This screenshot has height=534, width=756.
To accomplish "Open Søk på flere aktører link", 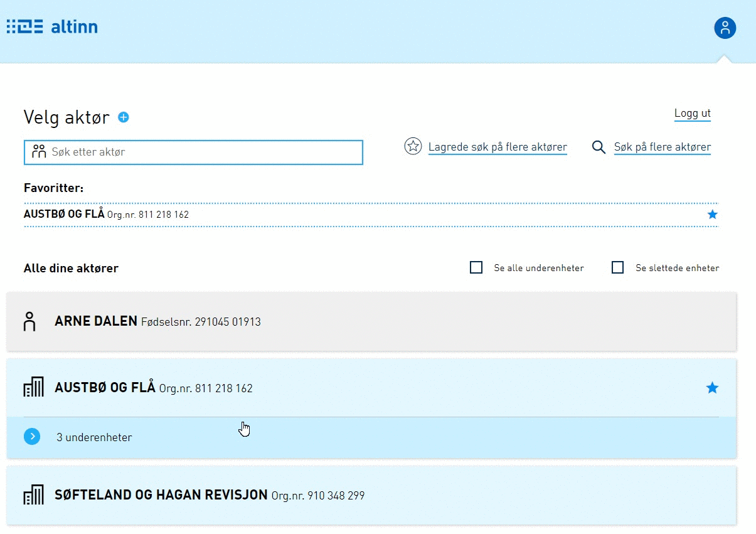I will [662, 147].
